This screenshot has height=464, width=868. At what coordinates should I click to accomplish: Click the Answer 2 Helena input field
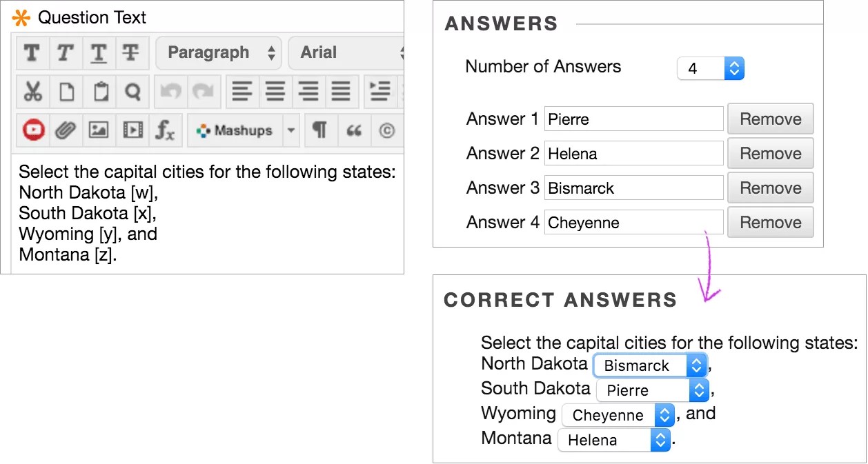coord(633,153)
